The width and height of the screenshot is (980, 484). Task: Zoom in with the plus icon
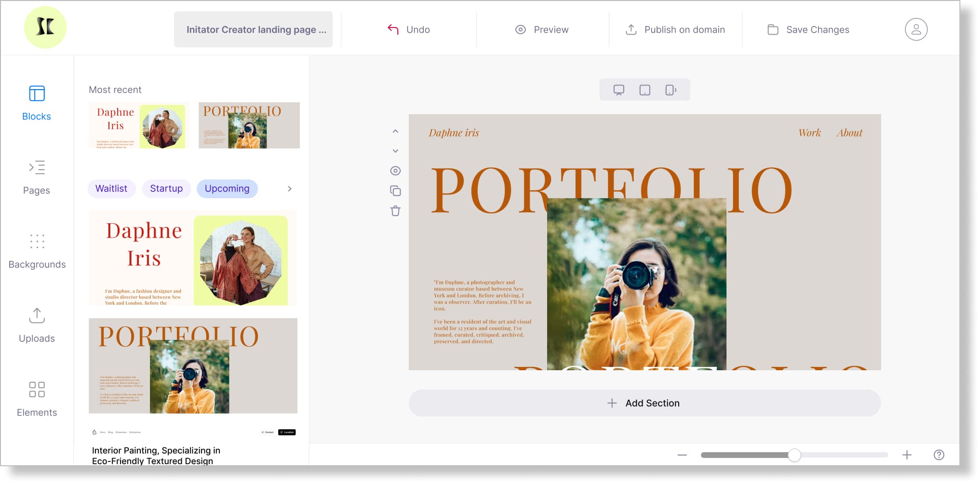pyautogui.click(x=907, y=455)
